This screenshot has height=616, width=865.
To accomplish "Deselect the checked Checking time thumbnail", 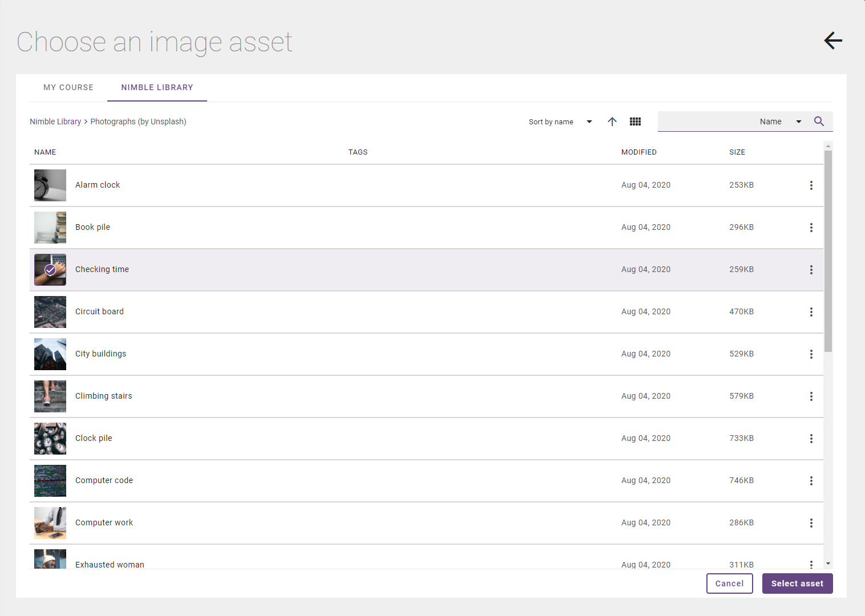I will click(50, 270).
